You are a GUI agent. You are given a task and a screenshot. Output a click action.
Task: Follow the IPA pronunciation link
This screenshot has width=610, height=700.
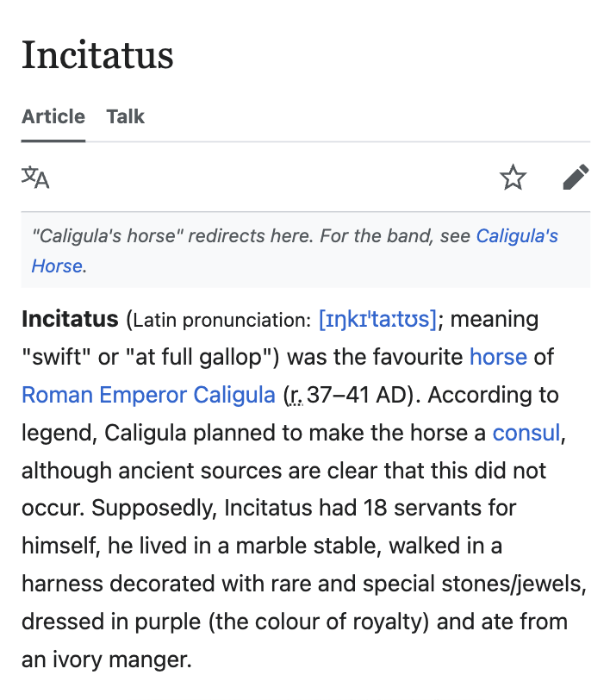pos(377,320)
